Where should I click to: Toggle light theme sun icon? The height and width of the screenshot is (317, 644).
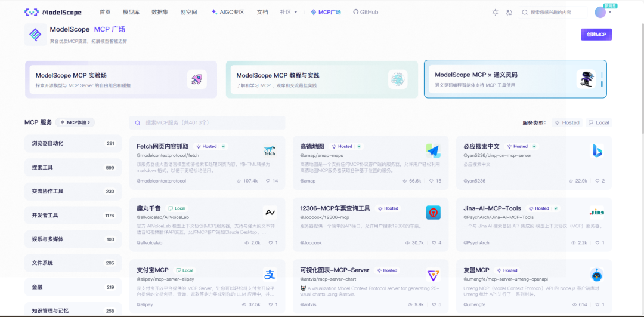click(496, 13)
